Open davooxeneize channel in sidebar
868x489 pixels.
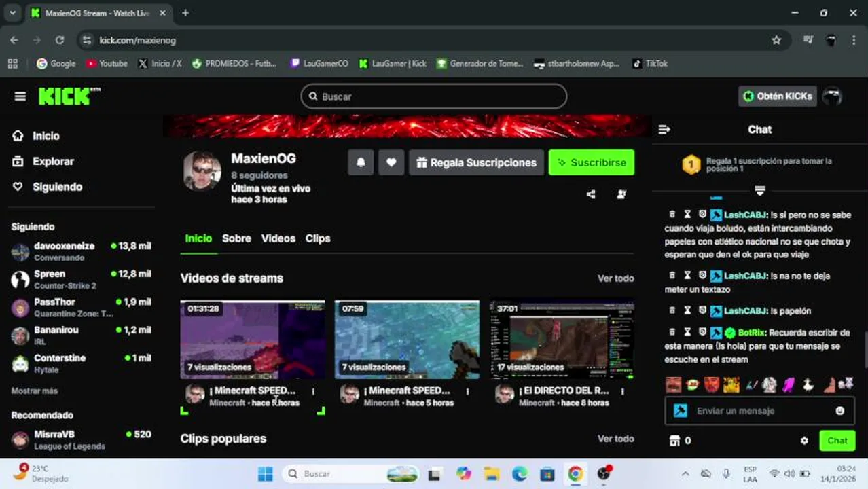tap(82, 251)
